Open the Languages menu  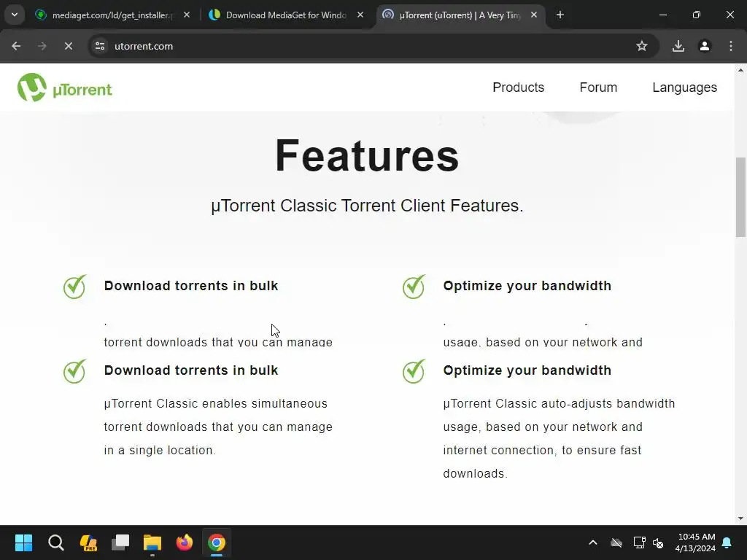click(684, 87)
